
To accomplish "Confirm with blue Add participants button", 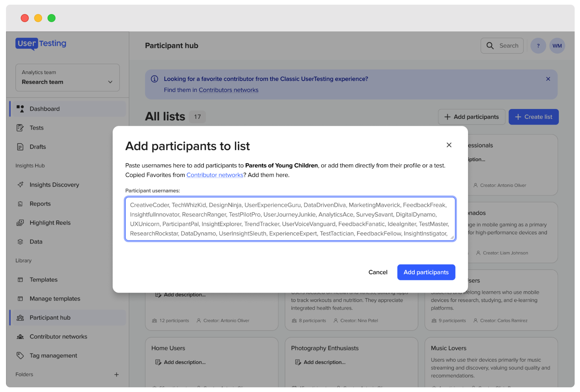I will click(426, 272).
